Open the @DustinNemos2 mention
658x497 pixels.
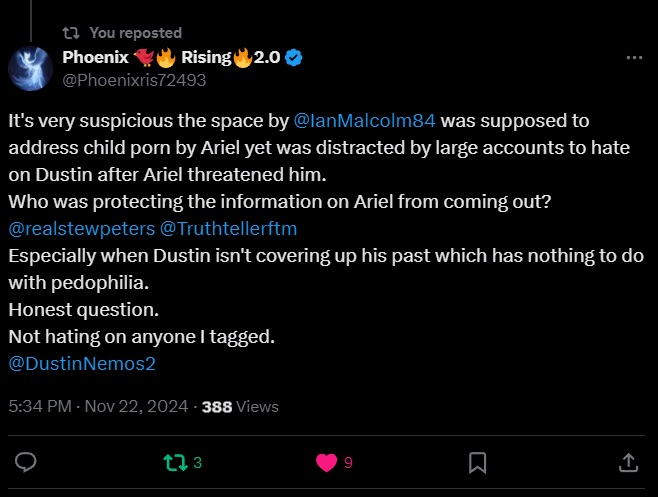point(82,363)
